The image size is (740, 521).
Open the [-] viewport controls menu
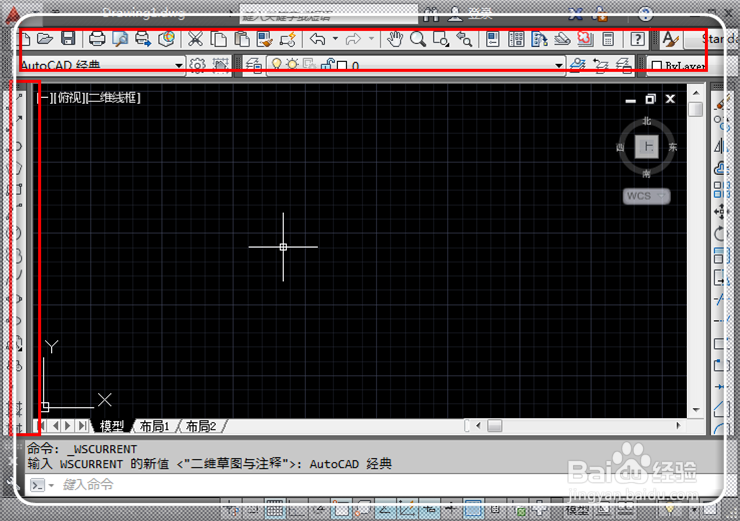pos(44,98)
